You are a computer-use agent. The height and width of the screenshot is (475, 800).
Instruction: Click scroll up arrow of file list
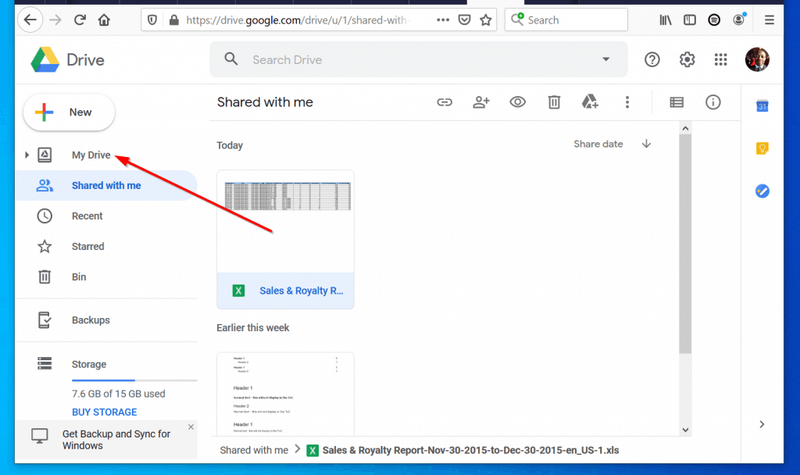(x=685, y=128)
